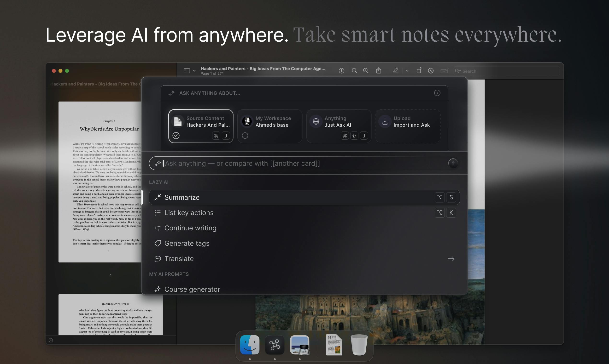
Task: Select the markup pen highlight tool
Action: coord(396,70)
